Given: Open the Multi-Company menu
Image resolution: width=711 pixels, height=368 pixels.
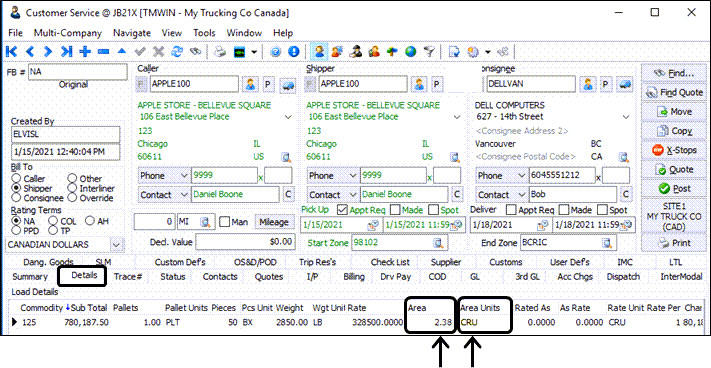Looking at the screenshot, I should point(68,33).
